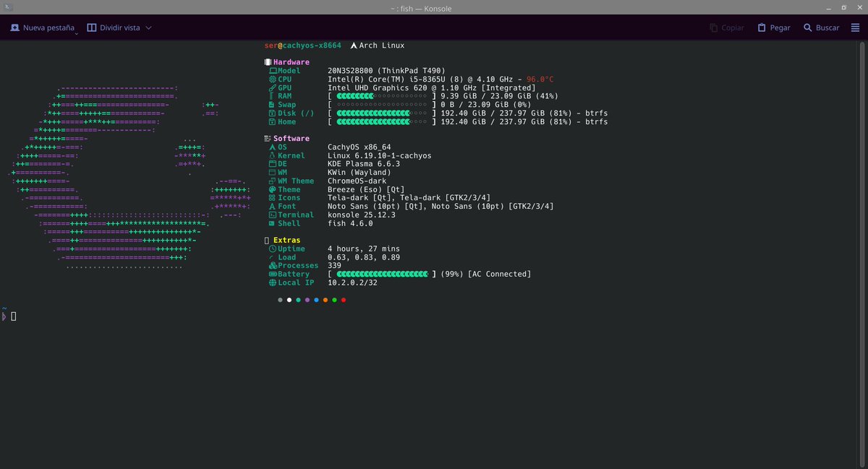Click the icon beside WM Theme label
This screenshot has height=469, width=868.
click(272, 181)
